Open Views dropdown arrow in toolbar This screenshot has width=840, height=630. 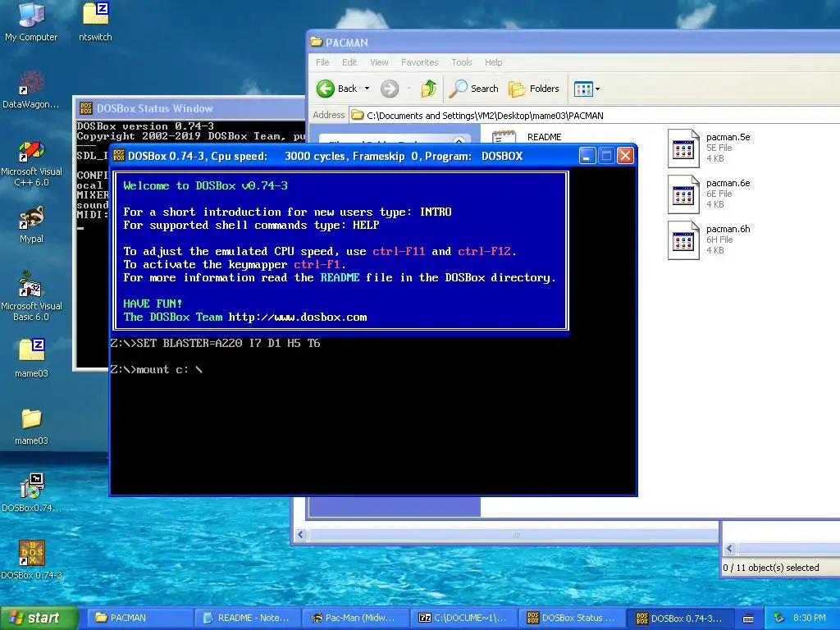(598, 89)
